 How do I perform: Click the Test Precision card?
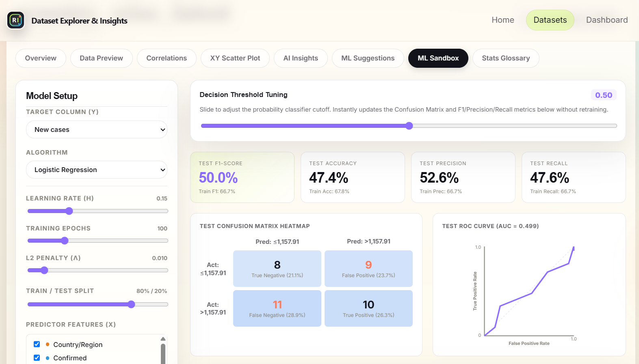[x=463, y=177]
